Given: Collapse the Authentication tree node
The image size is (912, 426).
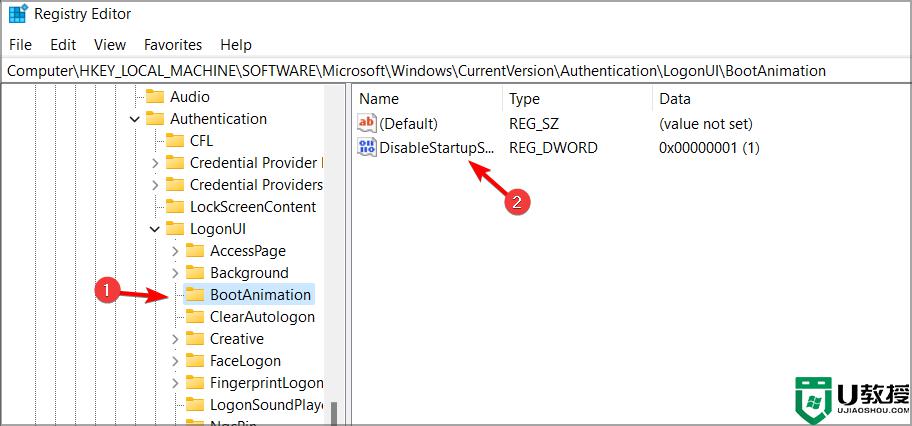Looking at the screenshot, I should coord(135,119).
